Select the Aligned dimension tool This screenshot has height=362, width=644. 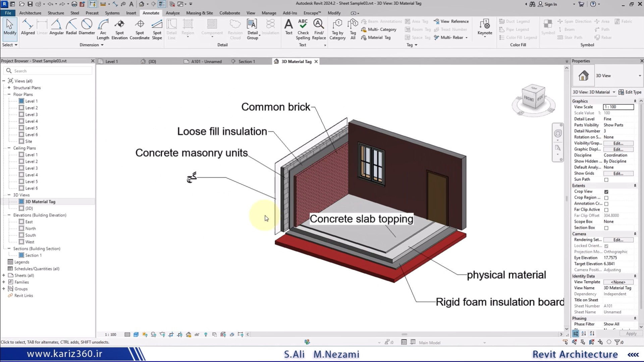(28, 27)
